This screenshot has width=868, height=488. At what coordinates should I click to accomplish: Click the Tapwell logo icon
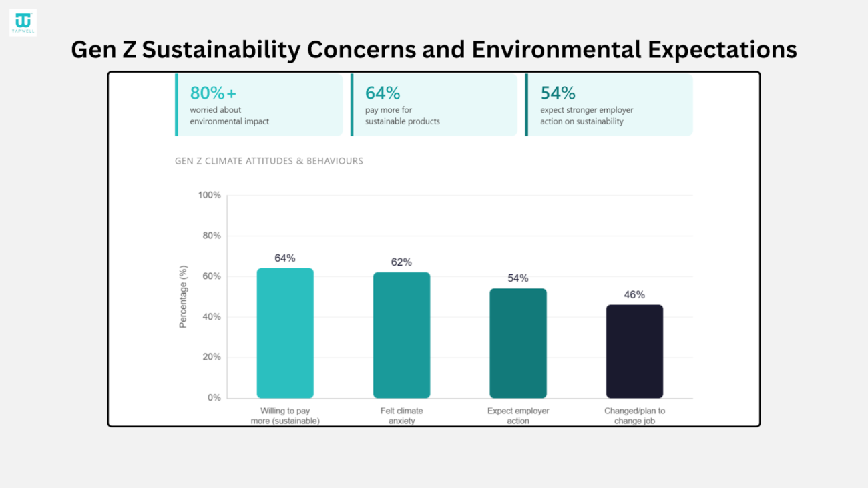pyautogui.click(x=23, y=22)
